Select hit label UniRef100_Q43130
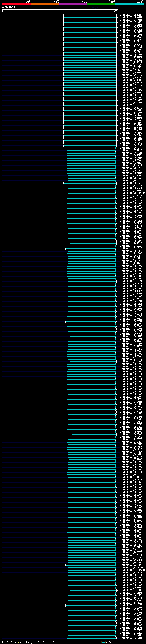 coord(131,40)
